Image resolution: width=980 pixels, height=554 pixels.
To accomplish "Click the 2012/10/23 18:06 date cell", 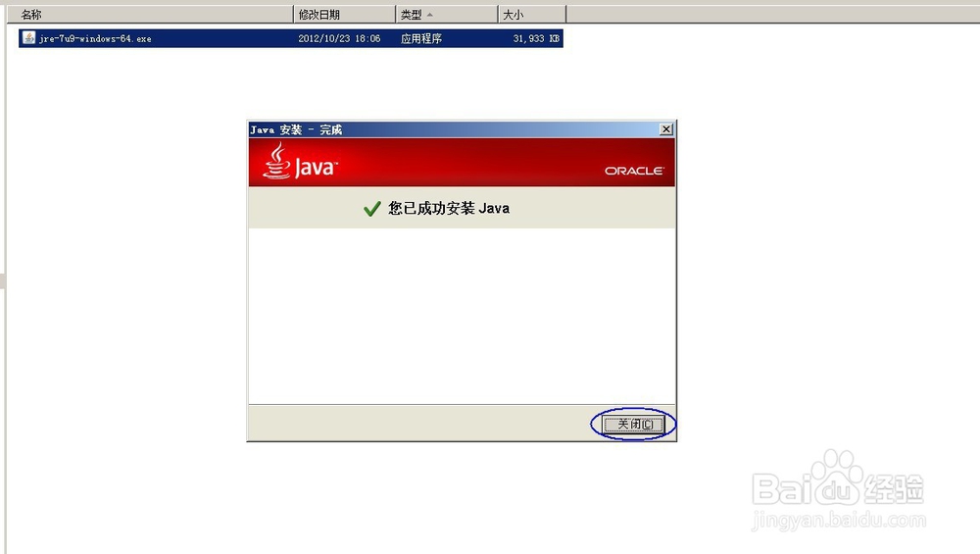I will pos(339,39).
